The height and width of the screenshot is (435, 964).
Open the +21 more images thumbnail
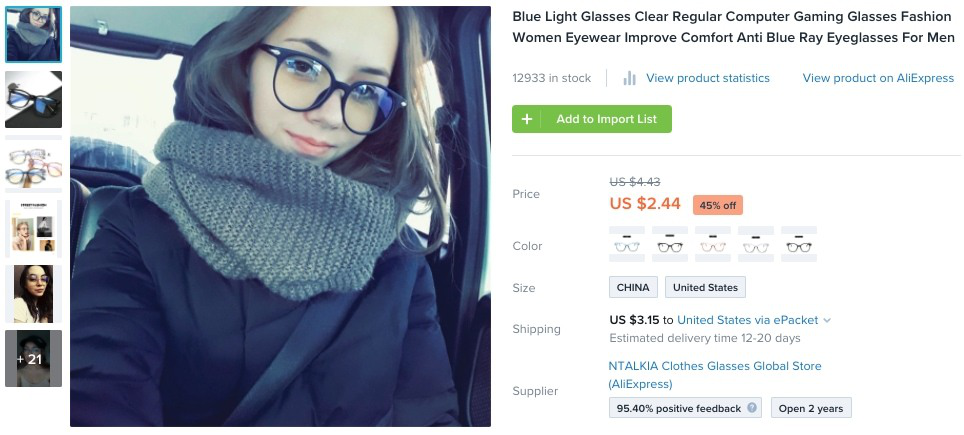pos(33,358)
